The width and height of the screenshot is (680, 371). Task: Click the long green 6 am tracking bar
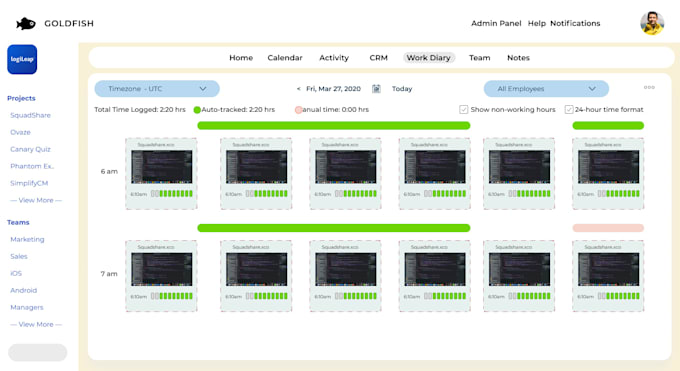[x=333, y=125]
